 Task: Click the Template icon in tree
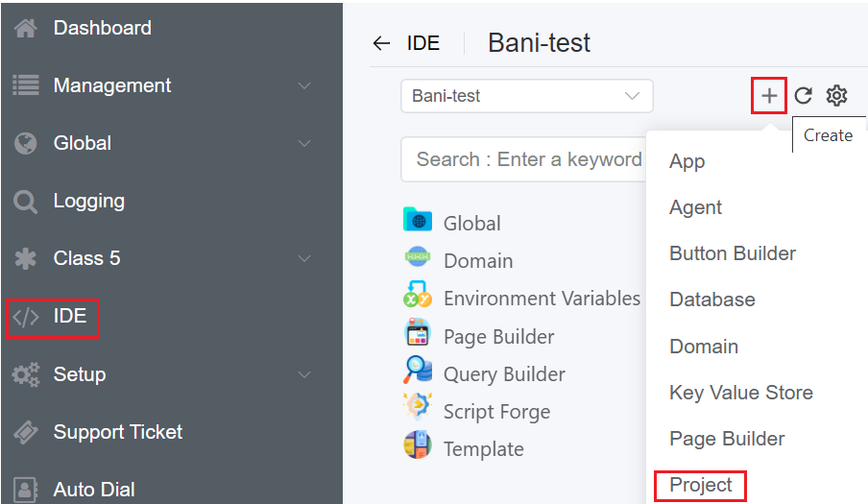point(418,446)
